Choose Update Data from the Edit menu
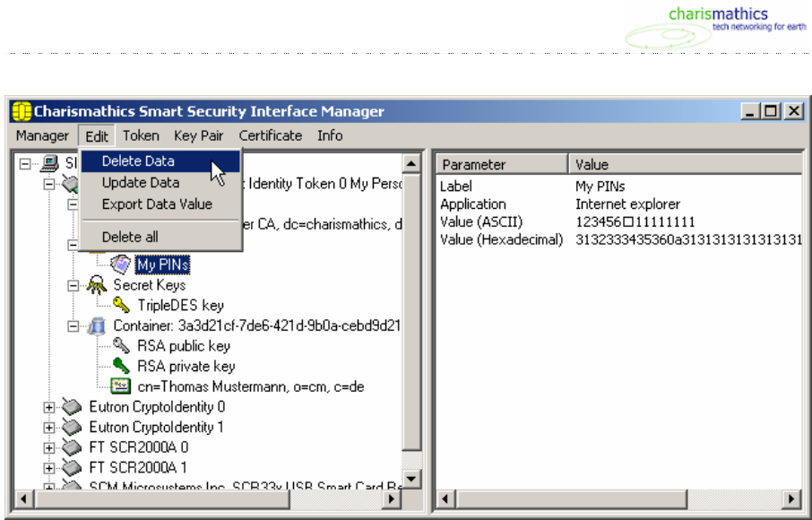 coord(160,183)
